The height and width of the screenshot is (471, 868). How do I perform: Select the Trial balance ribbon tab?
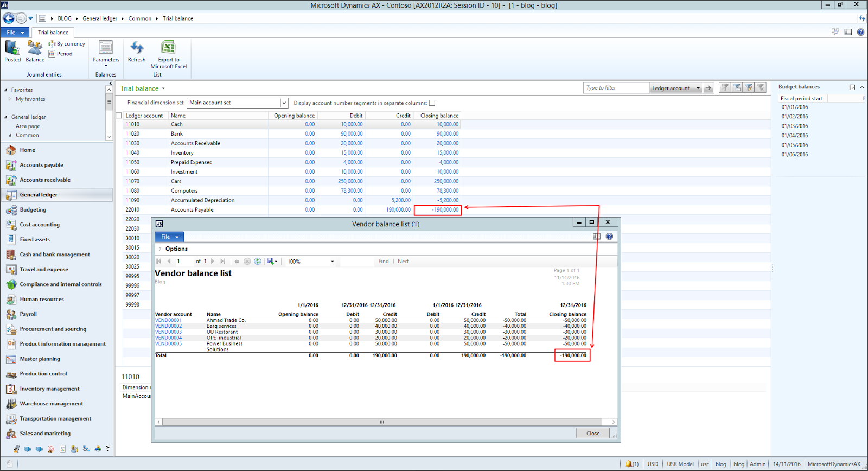tap(53, 33)
